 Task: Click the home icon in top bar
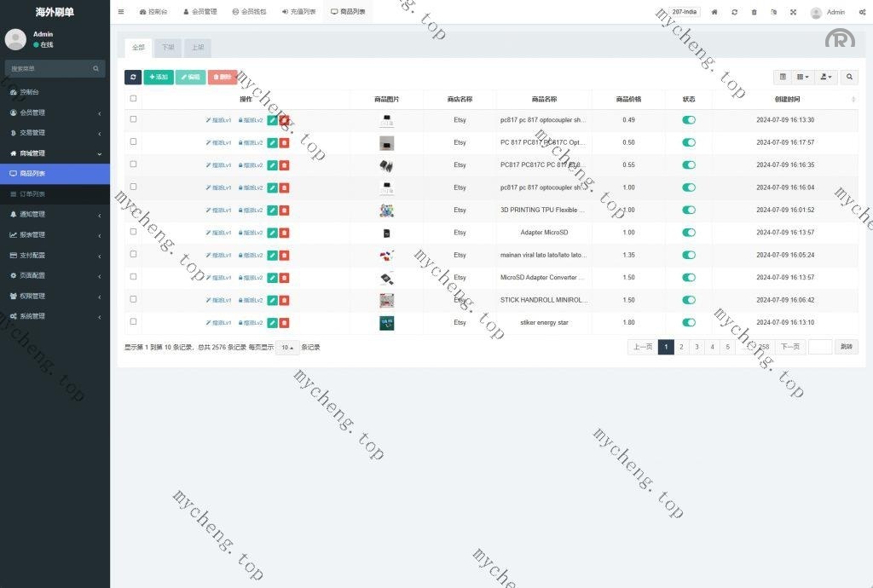(714, 12)
